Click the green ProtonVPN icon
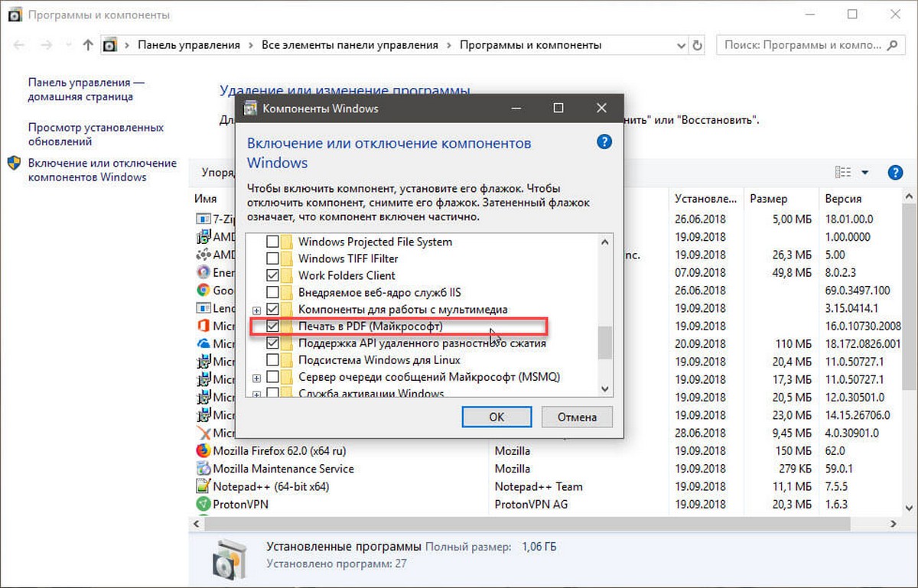Viewport: 918px width, 588px height. tap(203, 504)
